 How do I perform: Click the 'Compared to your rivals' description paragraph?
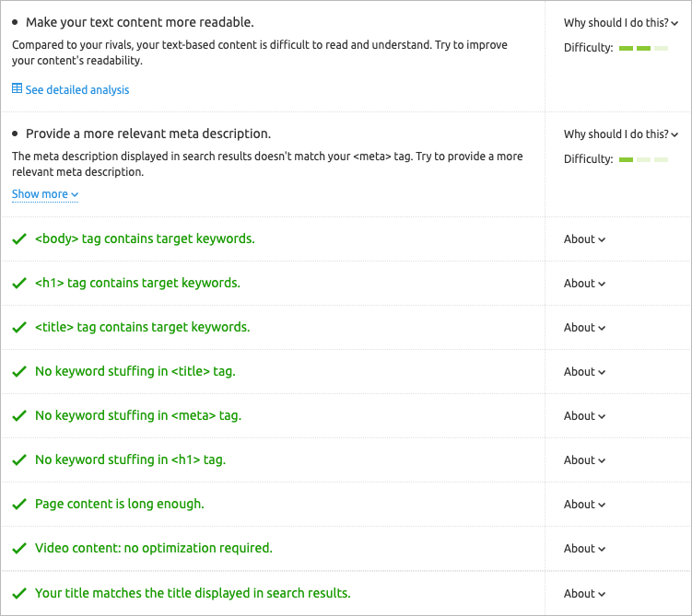[x=260, y=52]
